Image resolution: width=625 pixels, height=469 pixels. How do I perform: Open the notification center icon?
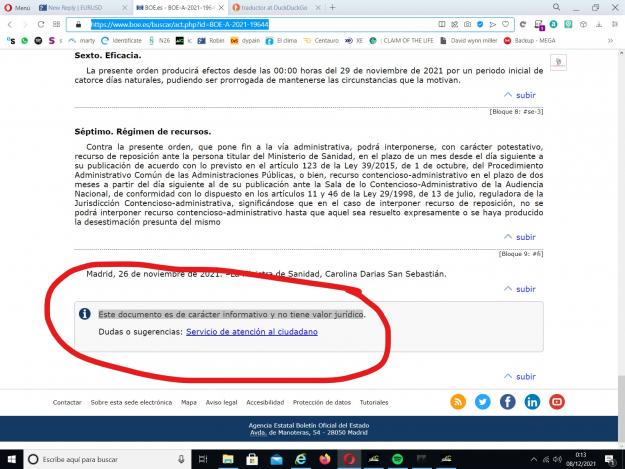610,459
